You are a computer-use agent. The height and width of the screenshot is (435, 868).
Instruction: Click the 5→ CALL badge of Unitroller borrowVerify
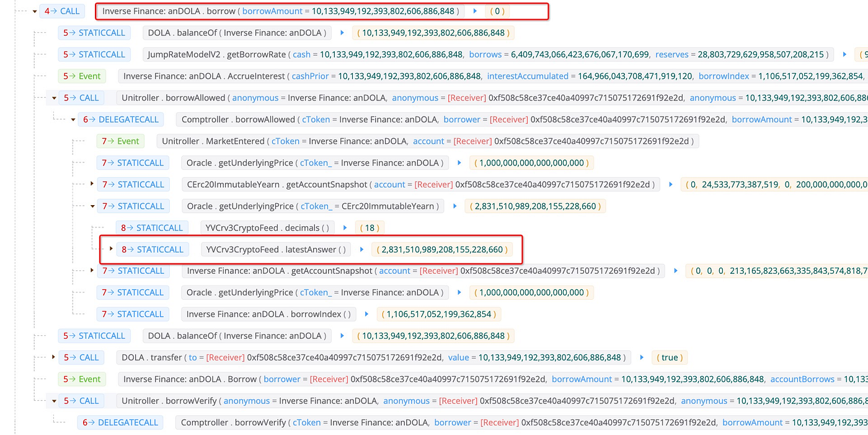coord(81,401)
